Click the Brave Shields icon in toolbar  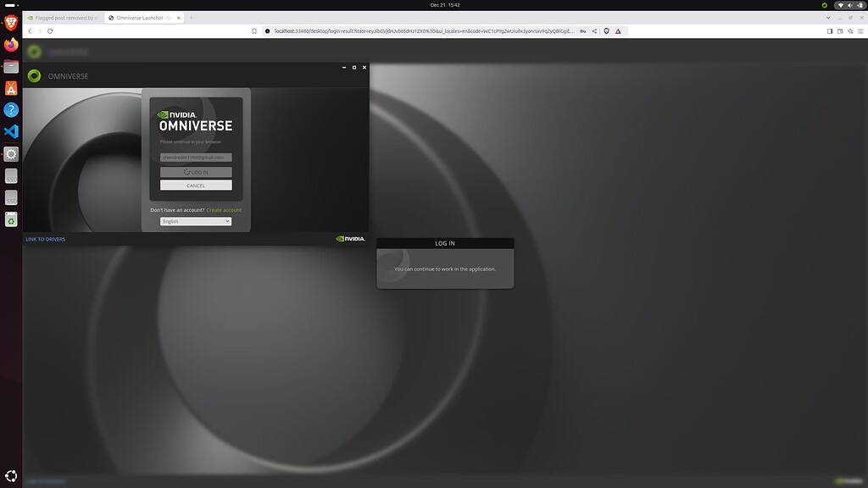(x=606, y=30)
